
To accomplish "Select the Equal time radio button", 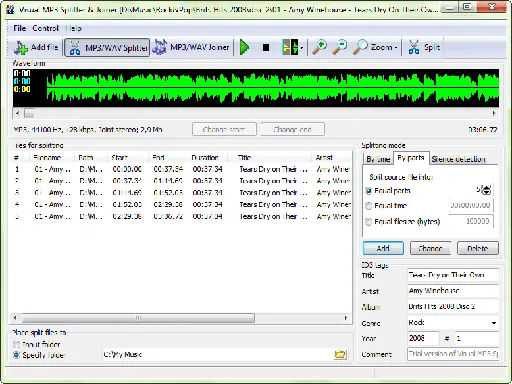I will coord(368,206).
